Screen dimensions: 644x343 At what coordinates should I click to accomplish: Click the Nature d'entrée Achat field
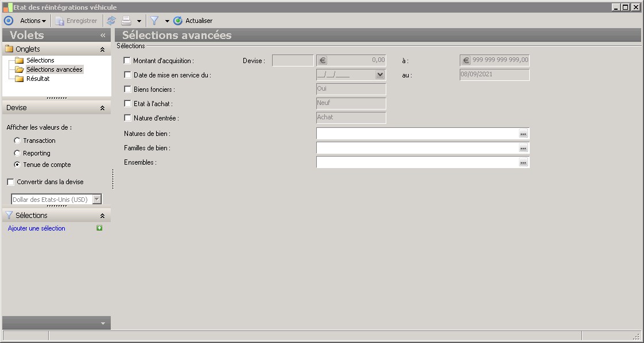[351, 118]
